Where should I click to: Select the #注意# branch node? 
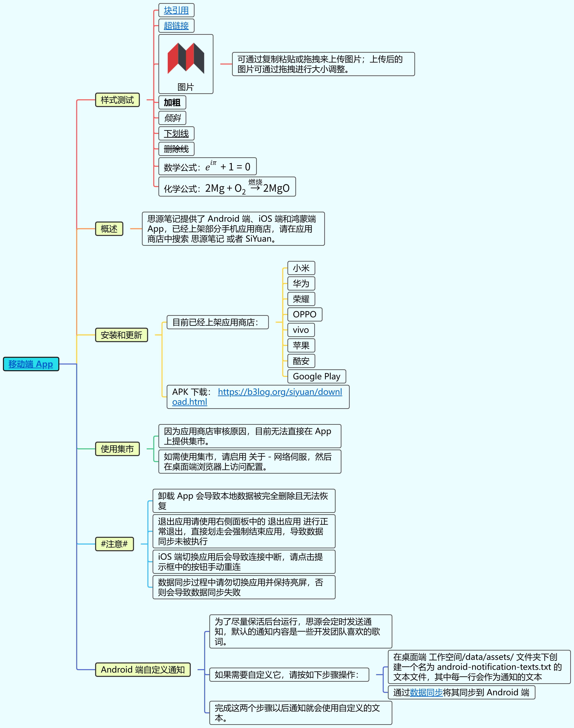pyautogui.click(x=114, y=544)
